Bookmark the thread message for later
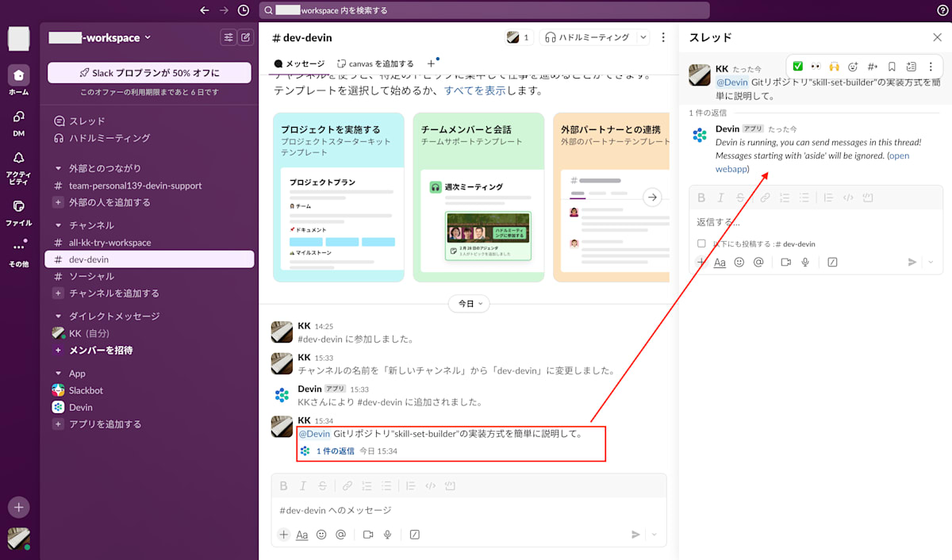This screenshot has width=952, height=560. [x=892, y=66]
